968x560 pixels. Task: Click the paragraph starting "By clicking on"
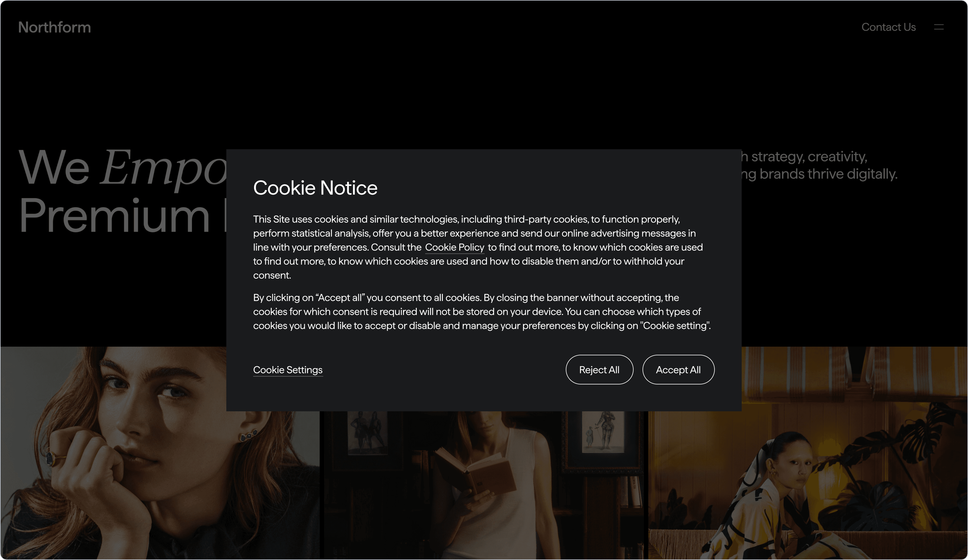(482, 311)
